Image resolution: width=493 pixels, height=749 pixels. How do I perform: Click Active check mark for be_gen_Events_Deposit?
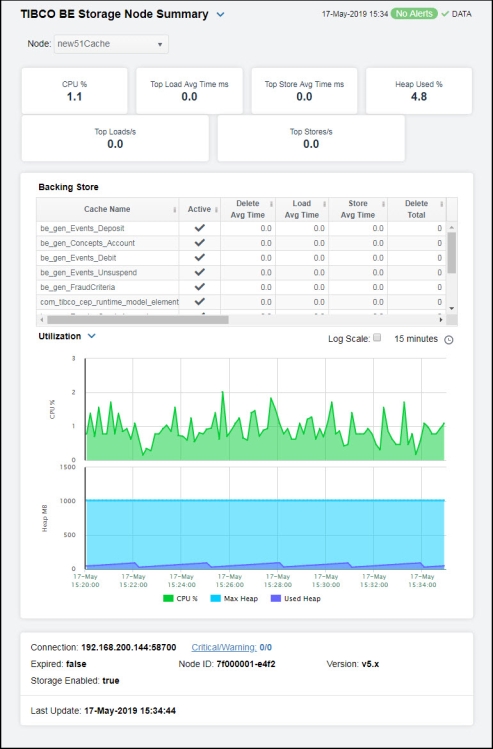[200, 228]
